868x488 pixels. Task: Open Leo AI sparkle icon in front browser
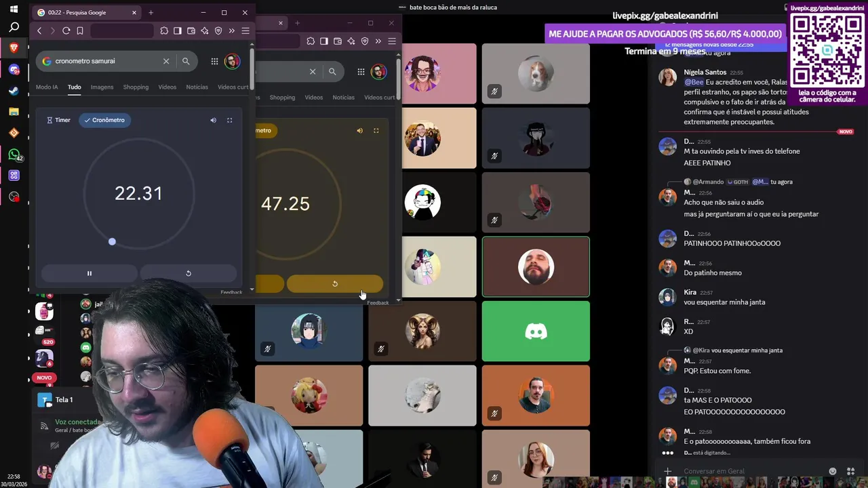point(205,30)
